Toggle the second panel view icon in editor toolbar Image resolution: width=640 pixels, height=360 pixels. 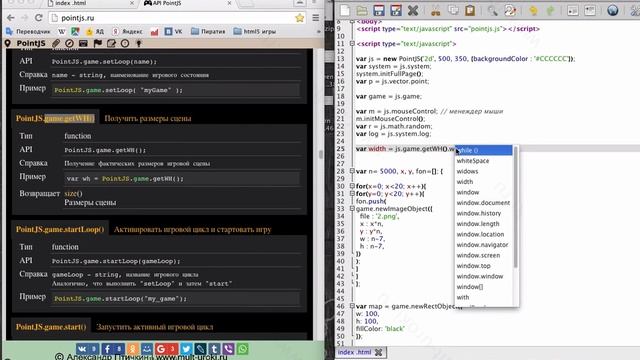pos(590,10)
